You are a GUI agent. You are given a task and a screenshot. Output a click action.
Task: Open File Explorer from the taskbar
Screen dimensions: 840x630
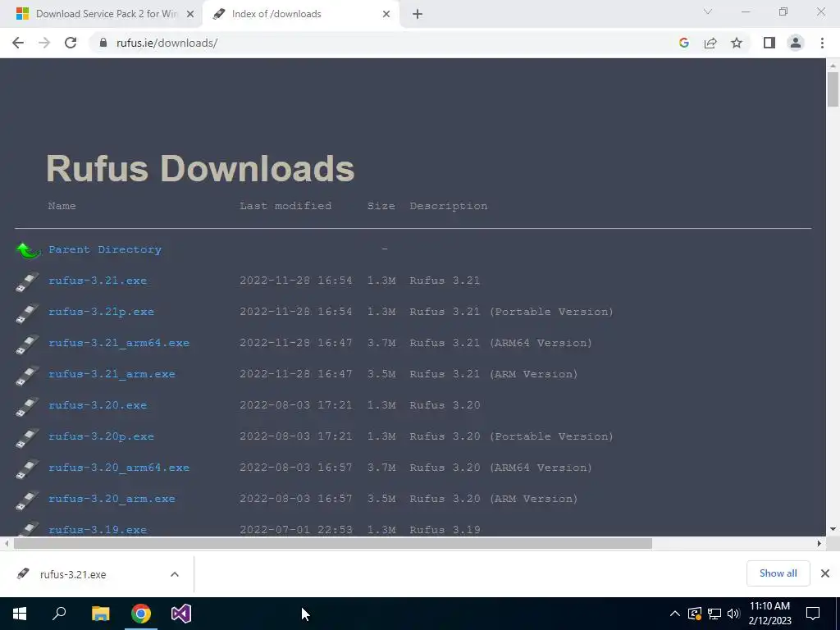(x=100, y=614)
